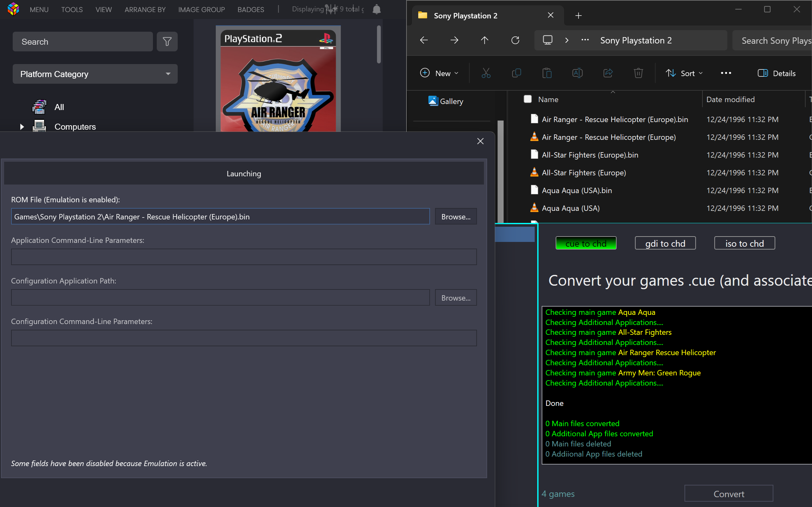
Task: Open the New item dropdown
Action: 439,73
